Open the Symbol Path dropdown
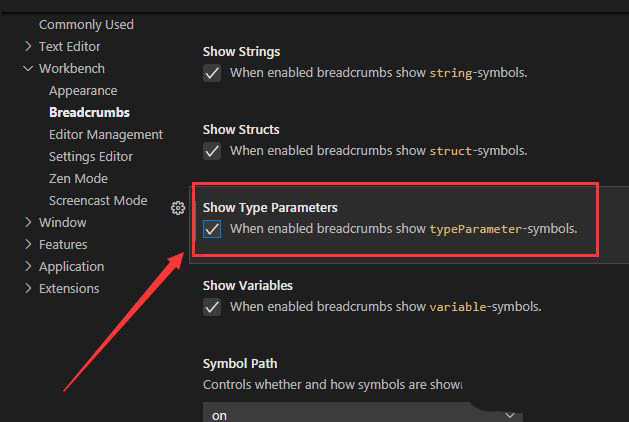The height and width of the screenshot is (422, 629). click(363, 413)
